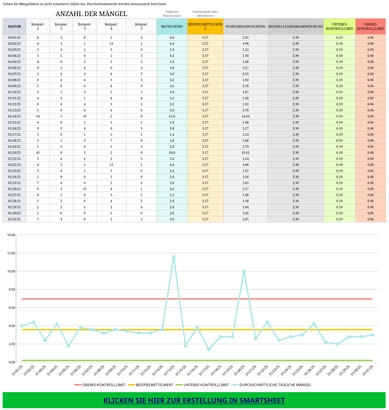
Task: Select the Beispiel 4 column header
Action: [111, 26]
